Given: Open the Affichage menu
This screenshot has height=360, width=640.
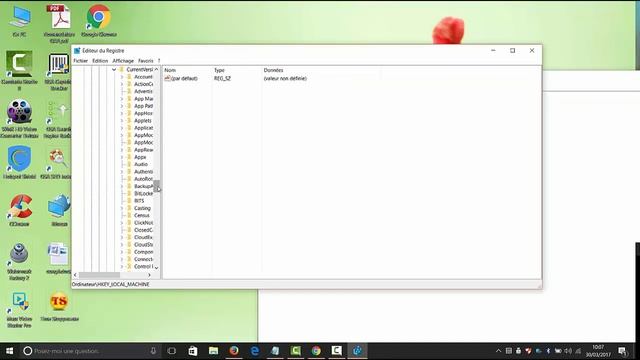Looking at the screenshot, I should 123,61.
